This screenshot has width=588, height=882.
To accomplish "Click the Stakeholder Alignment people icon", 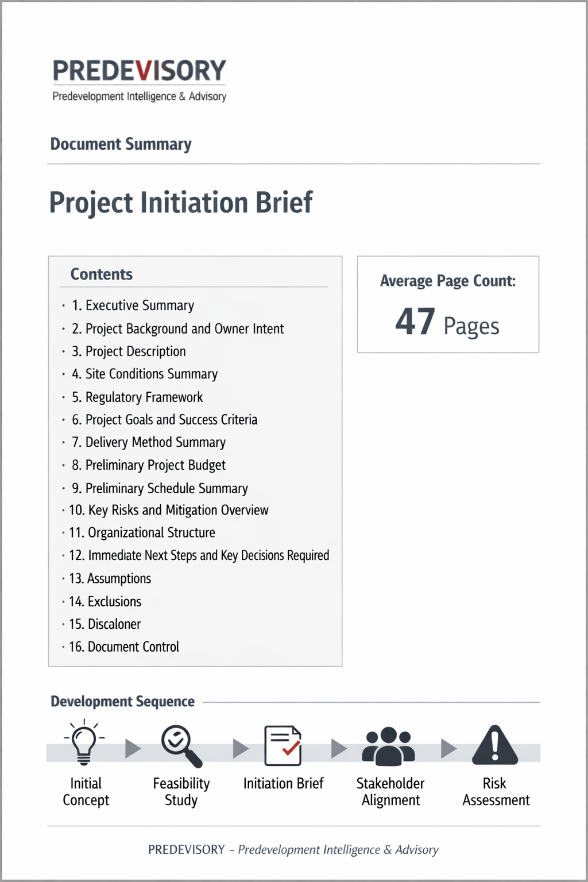I will click(x=389, y=746).
